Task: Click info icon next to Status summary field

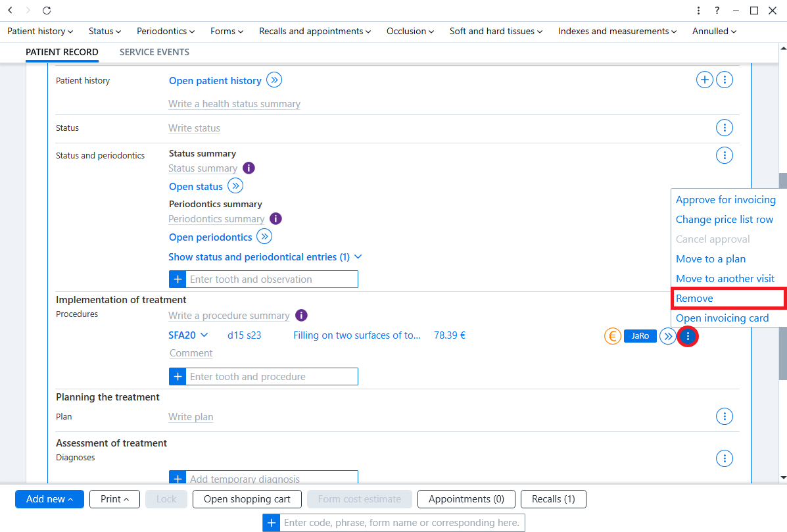Action: point(249,168)
